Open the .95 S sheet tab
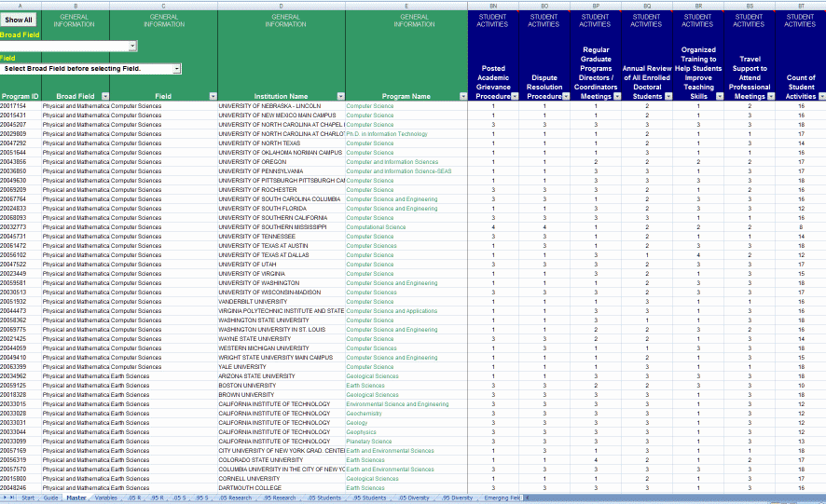This screenshot has width=826, height=504. [202, 497]
